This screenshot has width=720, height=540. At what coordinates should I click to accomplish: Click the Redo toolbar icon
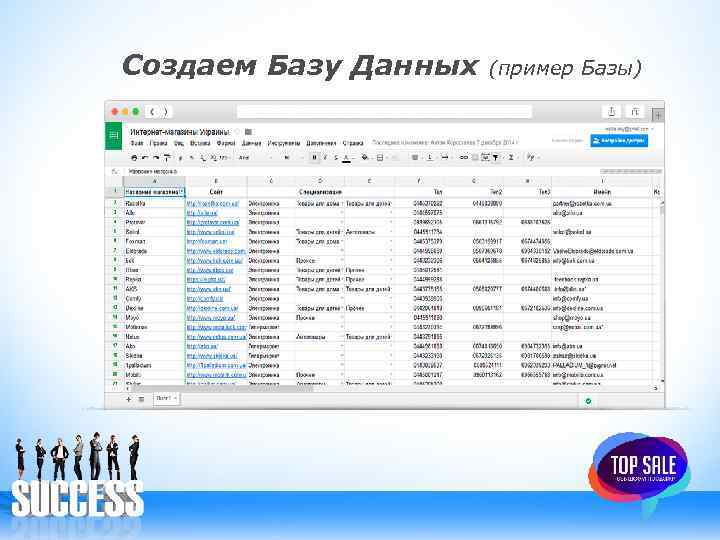coord(156,158)
